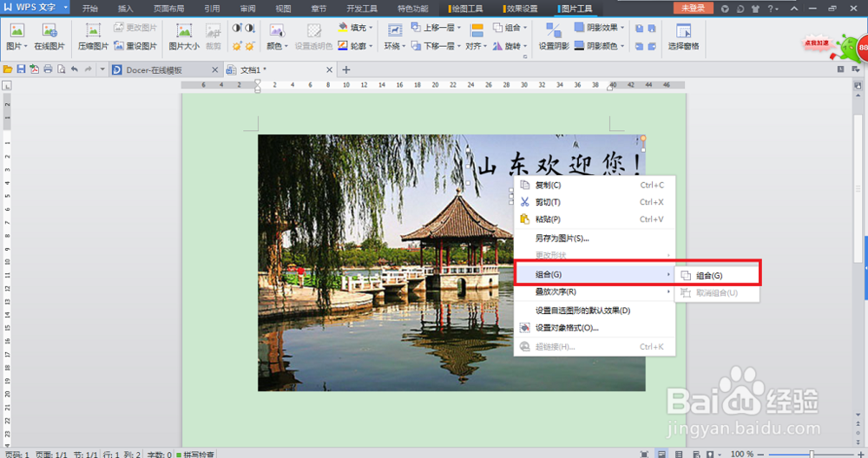Close the Docer-在线模板 tab
Viewport: 868px width, 458px height.
(x=214, y=69)
